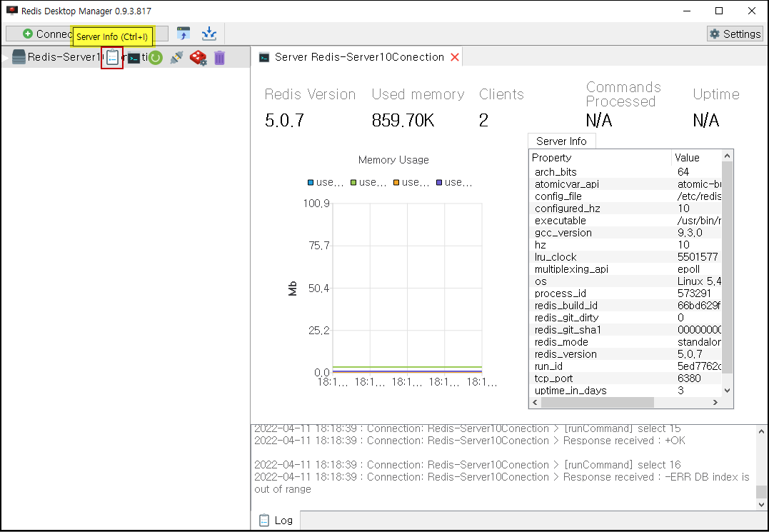Viewport: 769px width, 532px height.
Task: Click the server info table scroll-up arrow
Action: pyautogui.click(x=728, y=156)
